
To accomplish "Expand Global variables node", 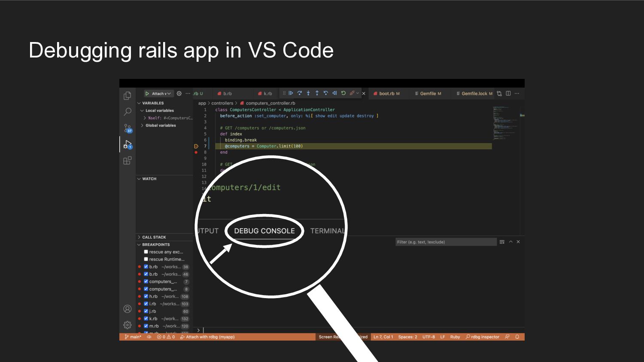I will 158,126.
